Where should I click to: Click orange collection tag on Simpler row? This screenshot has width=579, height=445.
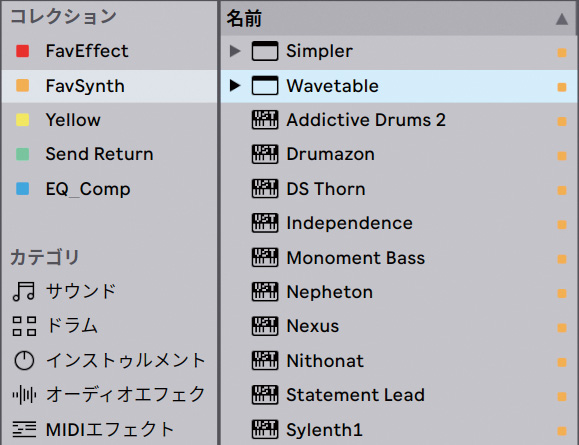click(x=562, y=53)
